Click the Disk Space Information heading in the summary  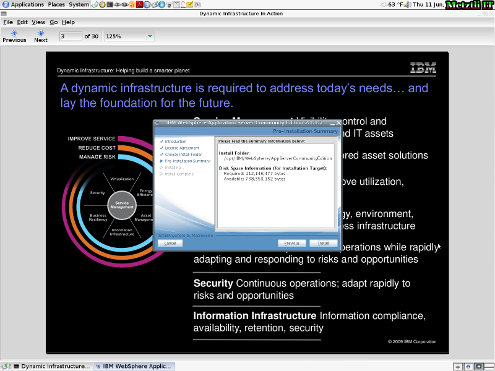(273, 168)
